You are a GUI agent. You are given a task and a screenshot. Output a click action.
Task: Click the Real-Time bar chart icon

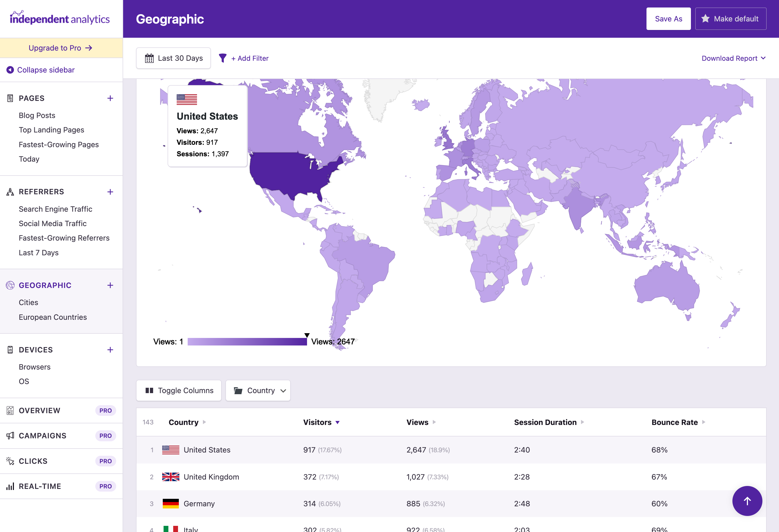pos(10,486)
